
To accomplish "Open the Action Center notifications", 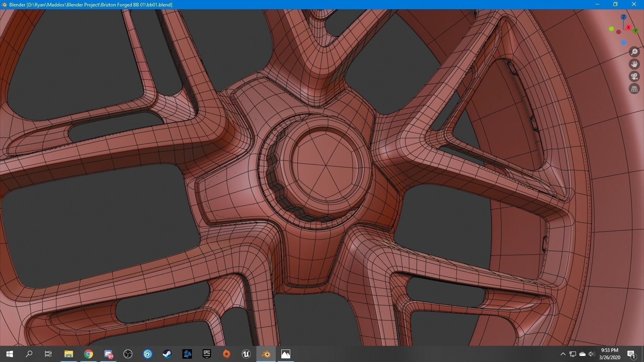I will pos(632,354).
